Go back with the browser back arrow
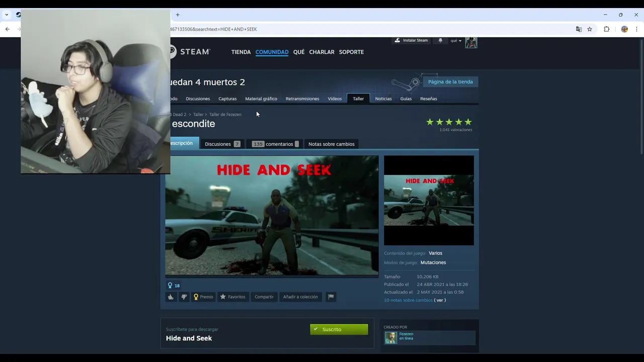644x362 pixels. click(x=7, y=29)
